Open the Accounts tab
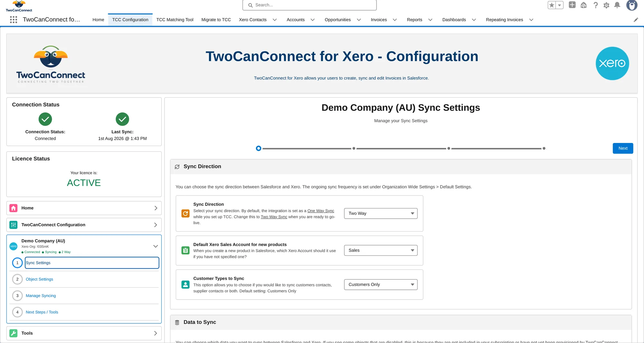Viewport: 644px width, 343px height. [x=296, y=20]
